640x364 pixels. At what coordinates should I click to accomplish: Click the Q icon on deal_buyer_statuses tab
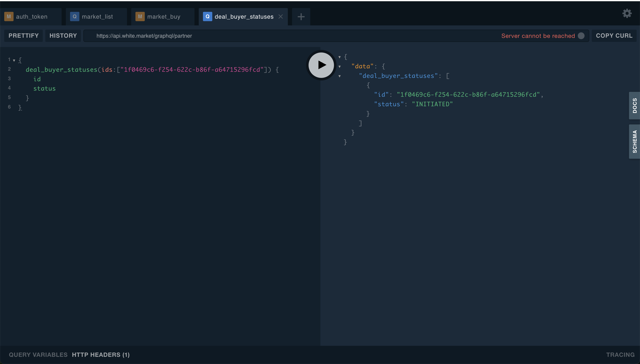(207, 17)
